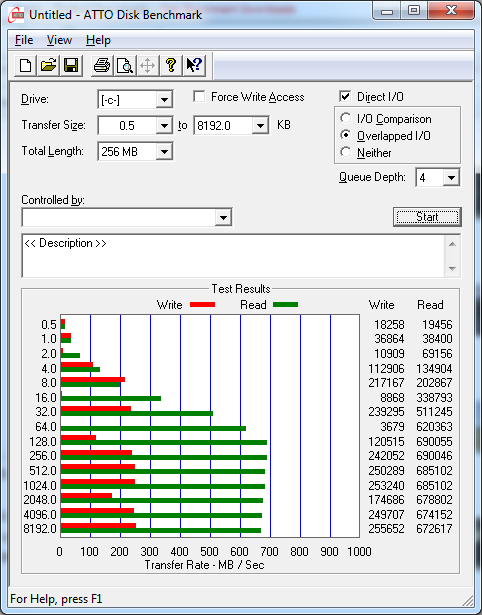Activate the context help pointer icon
Screen dimensions: 482x615
point(194,65)
